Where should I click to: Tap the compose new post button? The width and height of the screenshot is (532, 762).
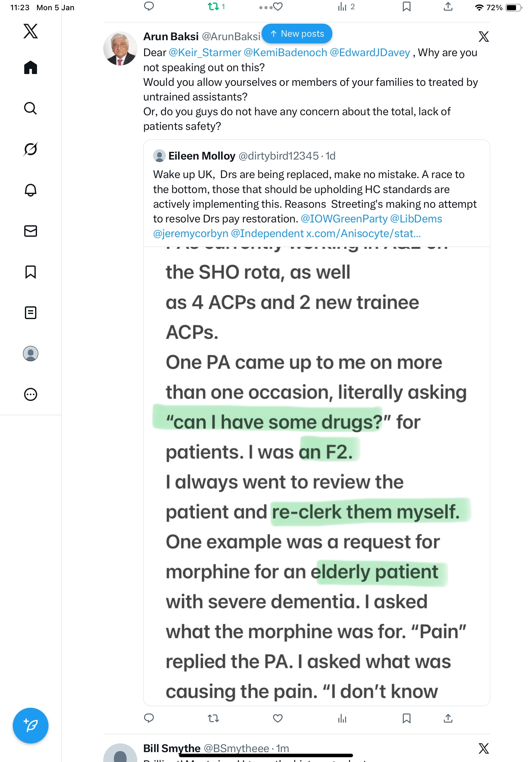[31, 726]
